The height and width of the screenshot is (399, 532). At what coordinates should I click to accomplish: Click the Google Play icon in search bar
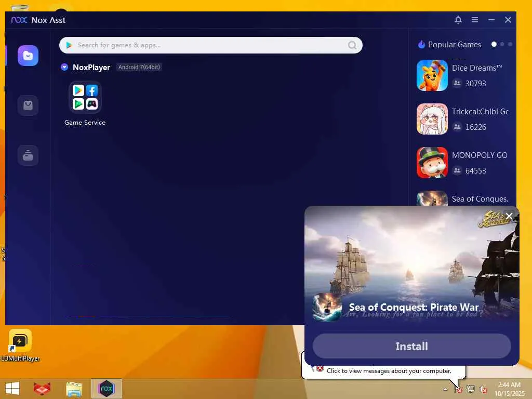click(69, 45)
